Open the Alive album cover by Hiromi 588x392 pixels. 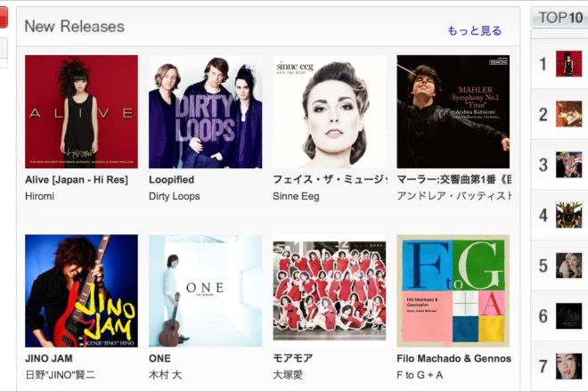pyautogui.click(x=81, y=111)
